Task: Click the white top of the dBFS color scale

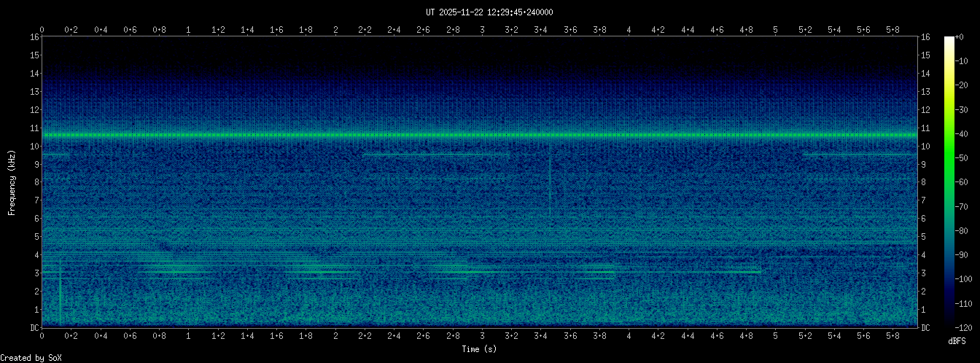Action: (x=949, y=40)
